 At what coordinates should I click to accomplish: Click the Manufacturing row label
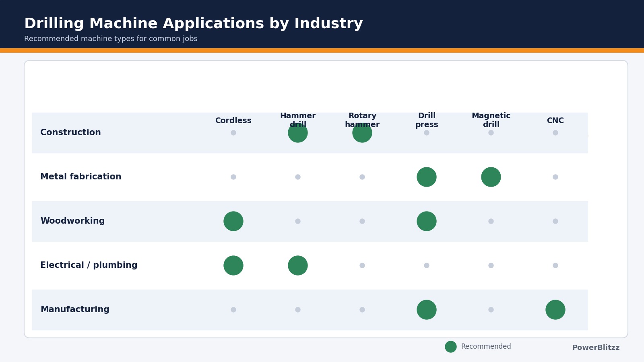(x=75, y=310)
